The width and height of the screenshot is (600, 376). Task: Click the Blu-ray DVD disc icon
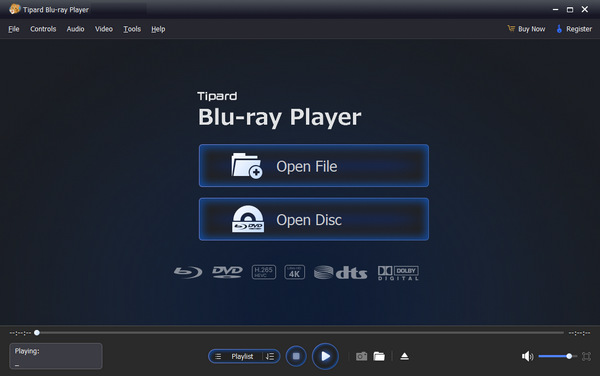tap(248, 219)
